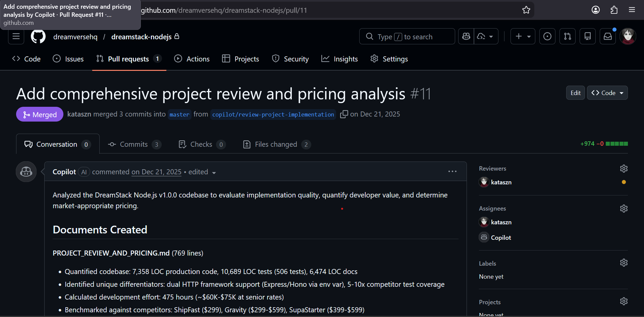Copy the branch name with the copy icon
The width and height of the screenshot is (644, 317).
(344, 114)
